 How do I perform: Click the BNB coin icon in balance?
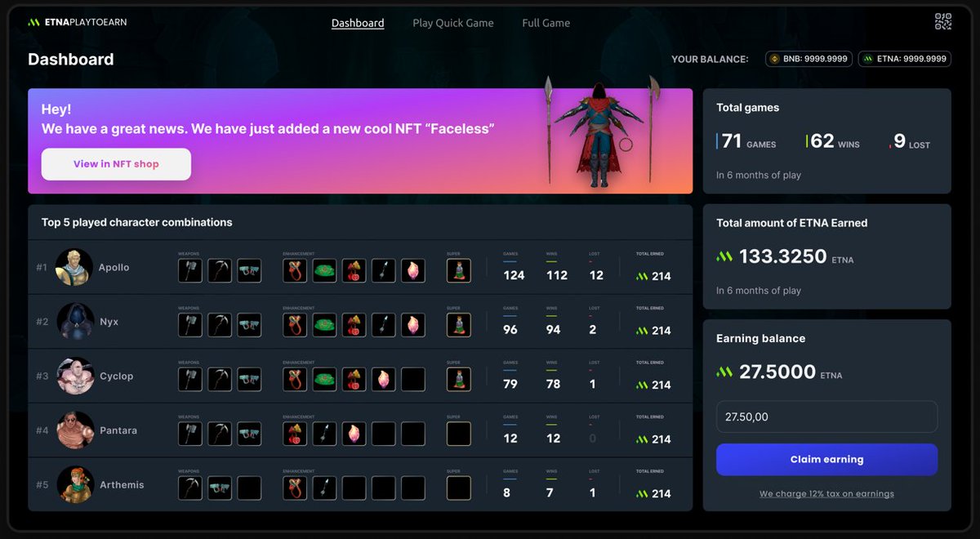[x=775, y=59]
